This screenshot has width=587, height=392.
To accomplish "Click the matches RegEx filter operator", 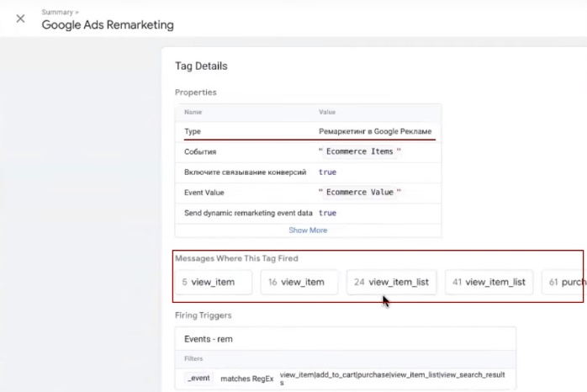I will click(x=247, y=379).
